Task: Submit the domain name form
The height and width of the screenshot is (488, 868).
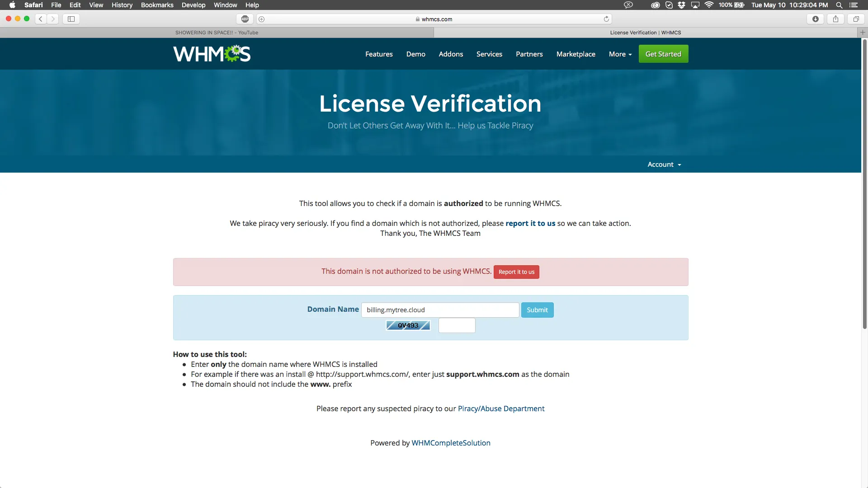Action: (537, 310)
